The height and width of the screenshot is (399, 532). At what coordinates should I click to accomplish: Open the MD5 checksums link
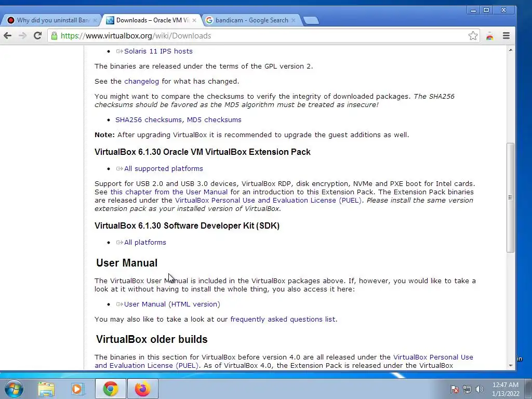click(214, 120)
